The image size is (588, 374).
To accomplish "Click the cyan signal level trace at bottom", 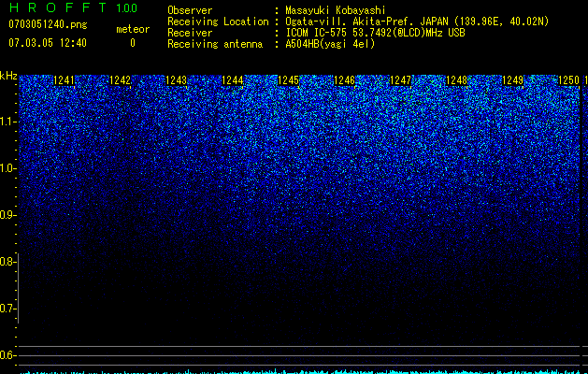I will click(x=300, y=372).
